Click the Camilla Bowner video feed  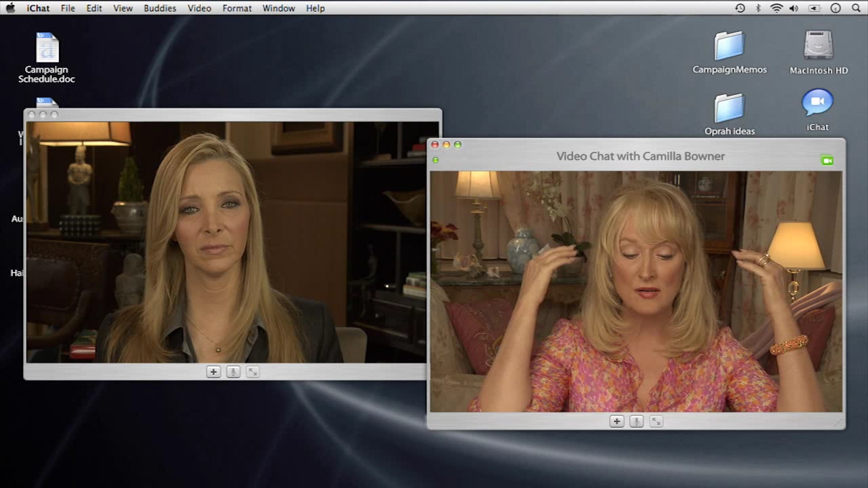coord(636,291)
